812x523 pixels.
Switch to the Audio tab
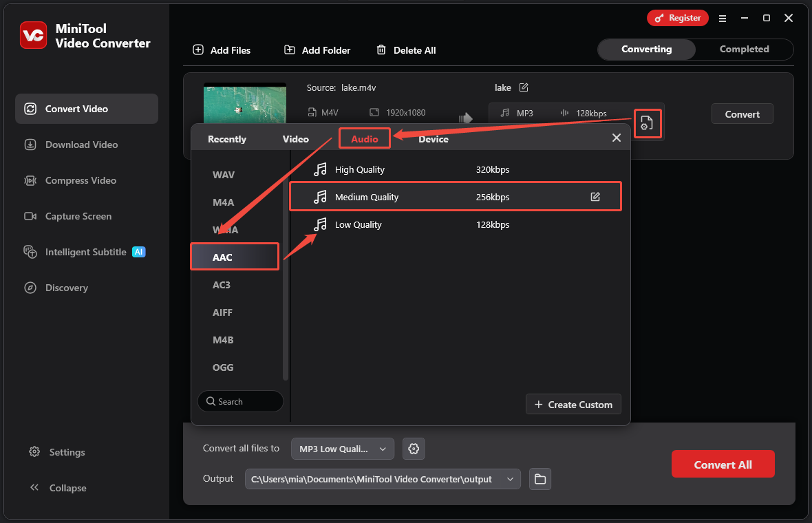[x=365, y=138]
